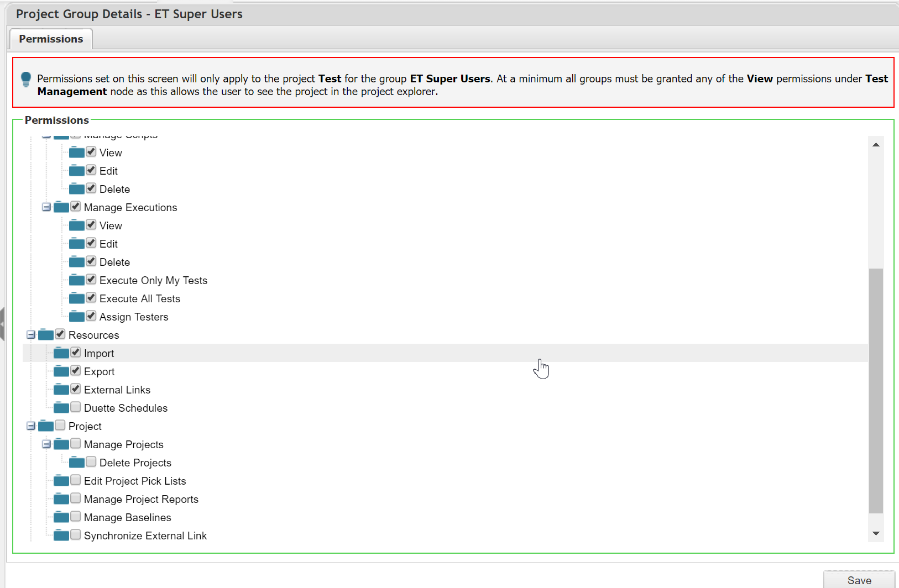The width and height of the screenshot is (899, 588).
Task: Click the folder icon beside Synchronize External Link
Action: (61, 535)
